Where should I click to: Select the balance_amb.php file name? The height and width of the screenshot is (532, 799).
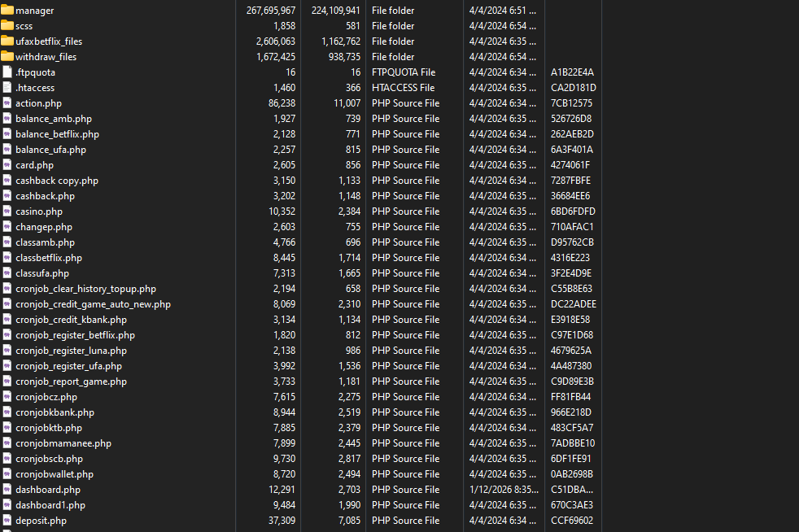click(x=53, y=119)
